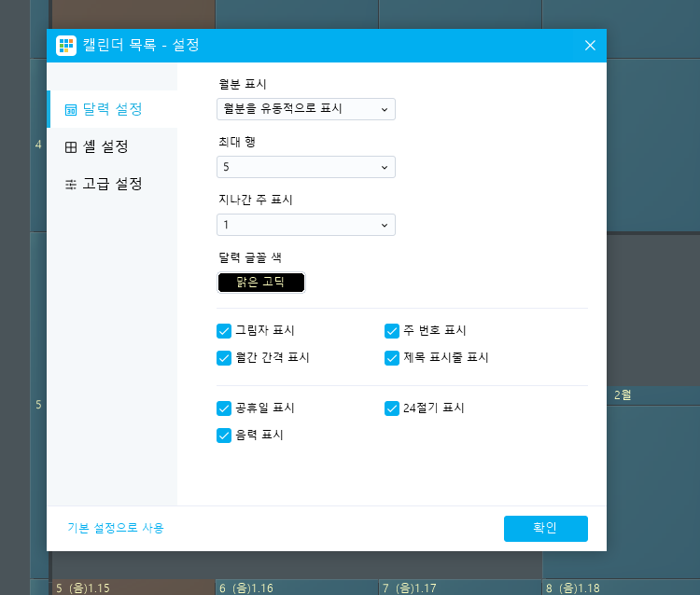This screenshot has width=700, height=595.
Task: Expand the 지나간 주 표시 dropdown
Action: pyautogui.click(x=306, y=225)
